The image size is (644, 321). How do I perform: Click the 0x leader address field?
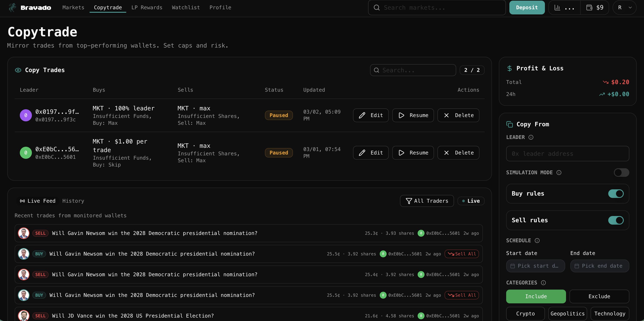[568, 154]
